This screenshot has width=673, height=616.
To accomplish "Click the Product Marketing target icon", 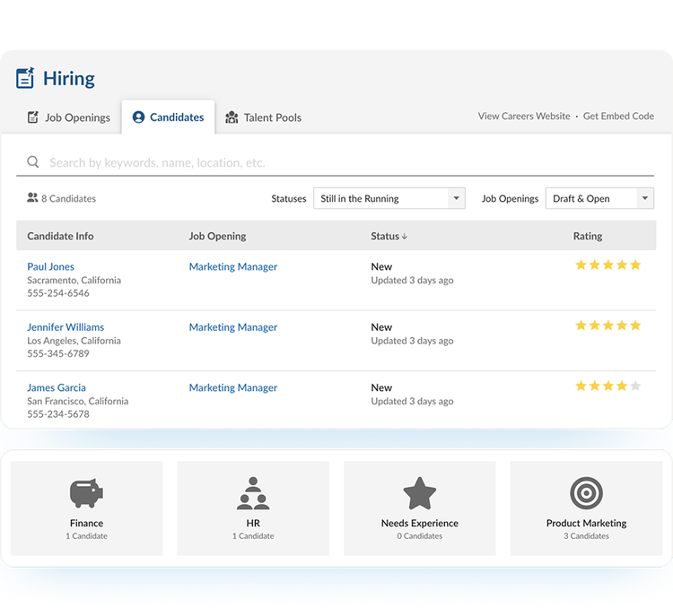I will click(586, 493).
